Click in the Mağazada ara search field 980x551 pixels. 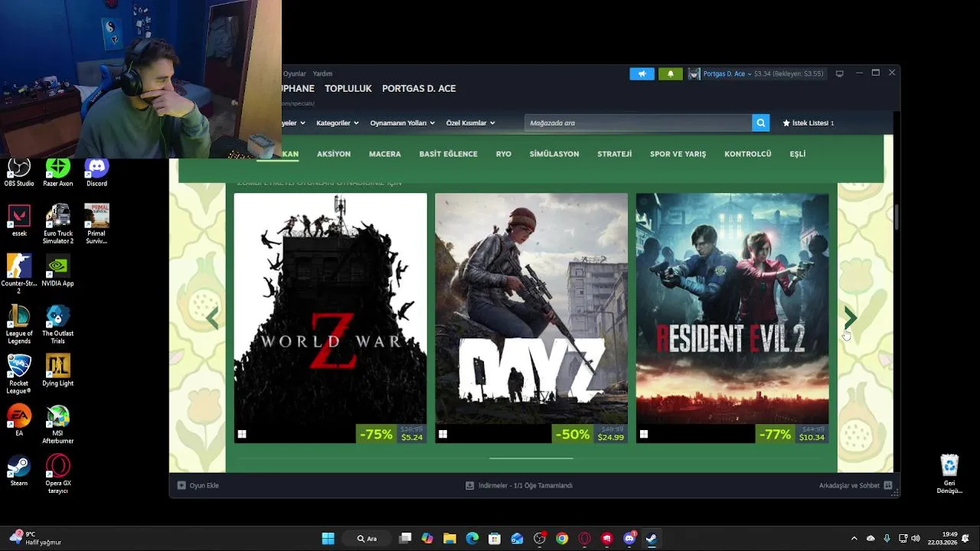point(639,122)
